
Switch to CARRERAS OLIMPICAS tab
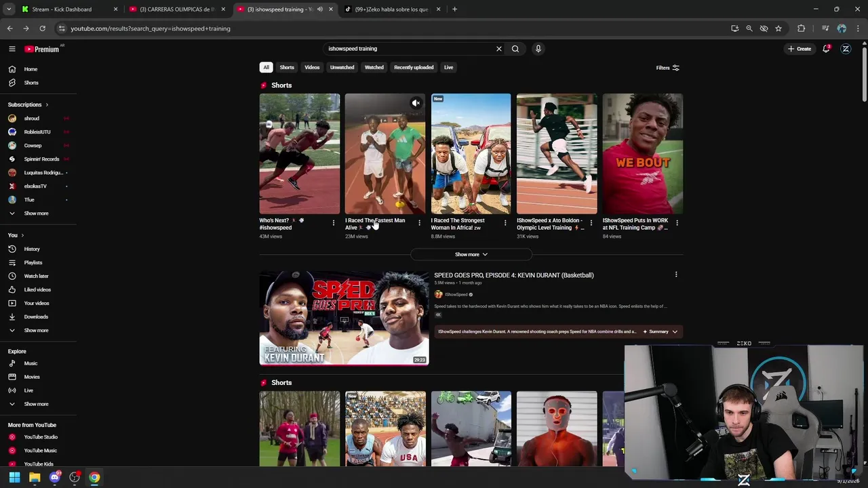click(x=176, y=9)
